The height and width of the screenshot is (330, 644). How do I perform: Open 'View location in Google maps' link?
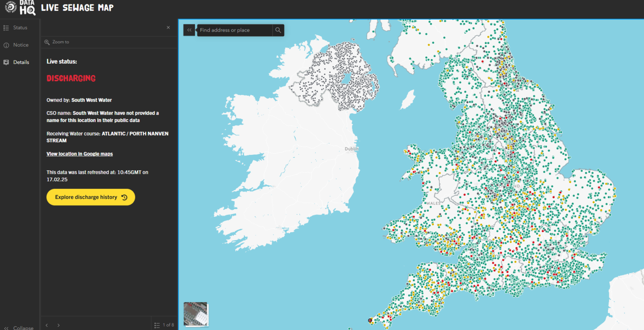[x=79, y=154]
